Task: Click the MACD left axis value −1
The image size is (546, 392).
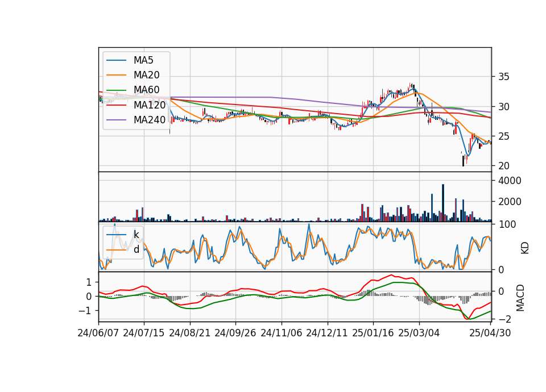Action: click(x=85, y=311)
